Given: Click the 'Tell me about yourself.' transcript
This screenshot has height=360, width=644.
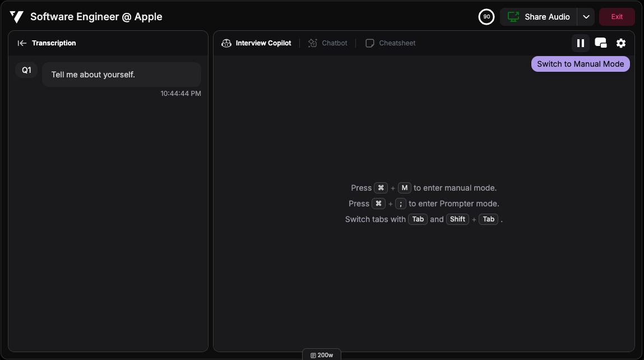Looking at the screenshot, I should [122, 75].
